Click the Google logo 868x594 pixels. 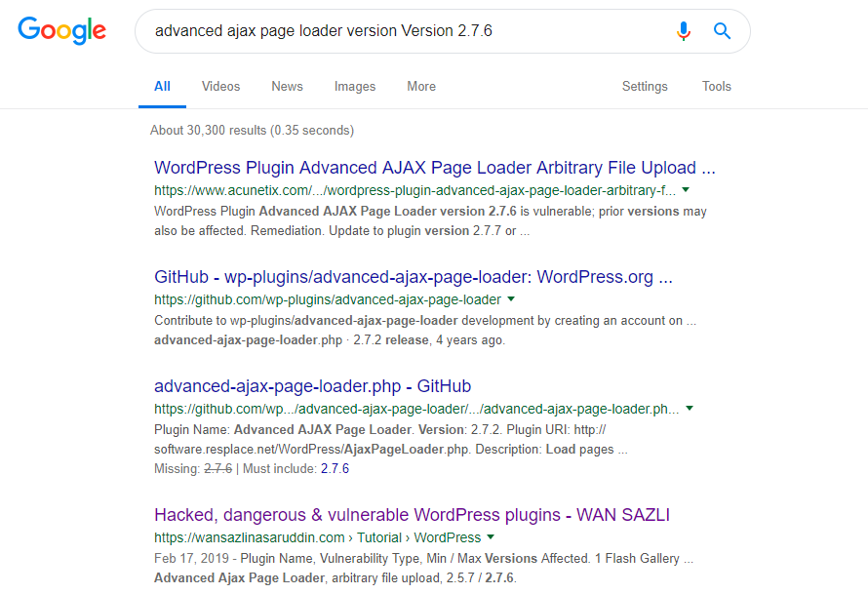[x=61, y=30]
